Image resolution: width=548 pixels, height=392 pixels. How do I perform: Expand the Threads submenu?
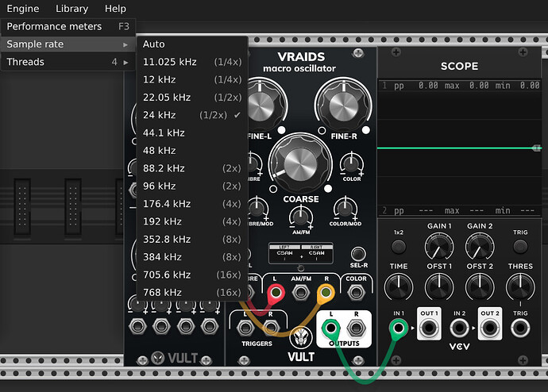[x=68, y=62]
